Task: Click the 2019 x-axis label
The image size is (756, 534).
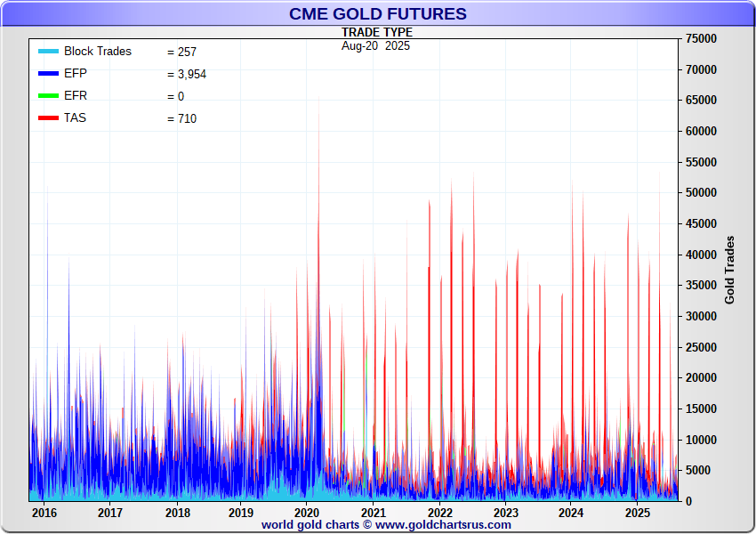Action: coord(241,513)
